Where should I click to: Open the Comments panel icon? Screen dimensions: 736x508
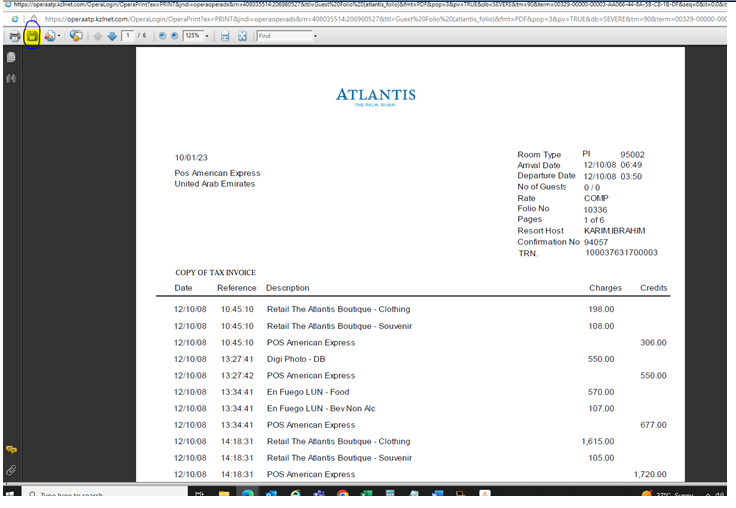coord(11,450)
